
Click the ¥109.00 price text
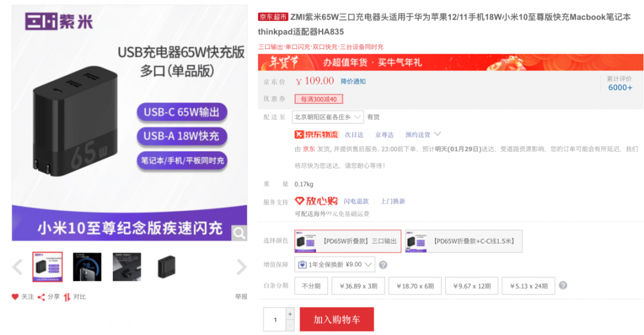[315, 81]
